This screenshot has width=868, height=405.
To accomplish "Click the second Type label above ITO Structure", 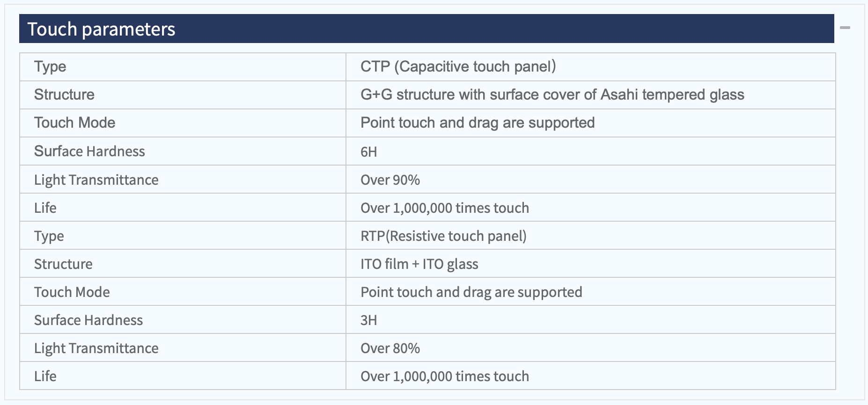I will pyautogui.click(x=183, y=235).
